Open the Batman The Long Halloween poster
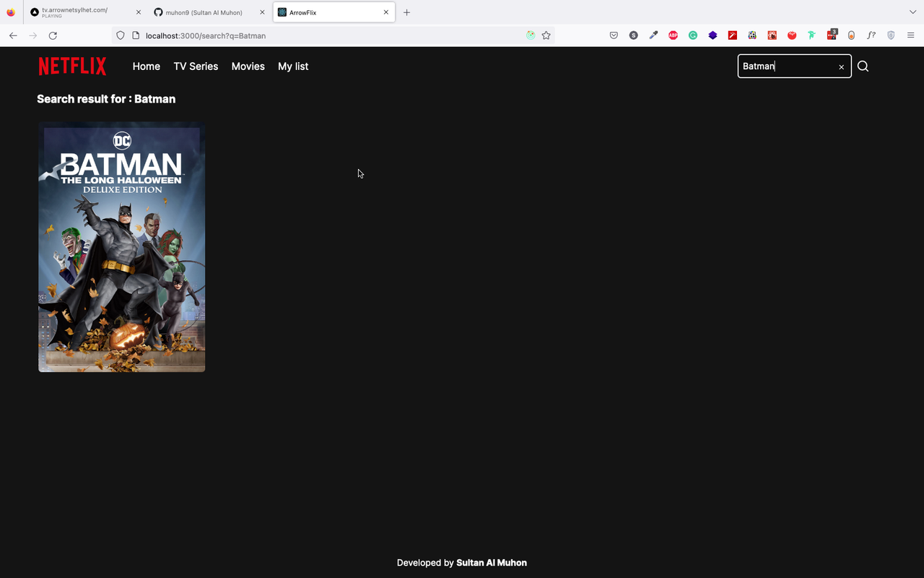This screenshot has width=924, height=578. coord(121,246)
